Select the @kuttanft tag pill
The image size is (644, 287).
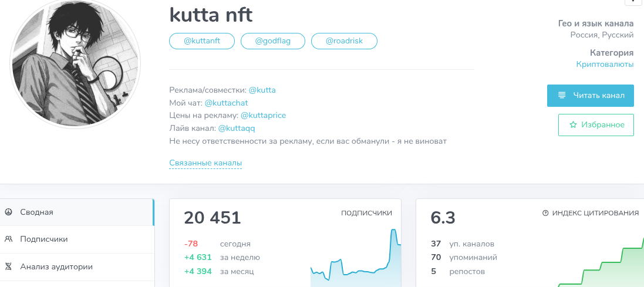202,41
